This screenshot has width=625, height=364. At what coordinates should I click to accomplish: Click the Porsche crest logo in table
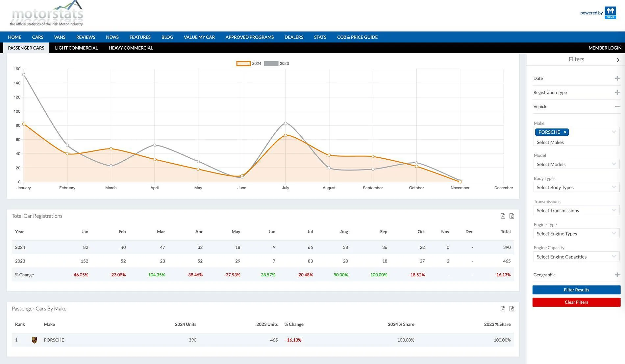point(34,340)
